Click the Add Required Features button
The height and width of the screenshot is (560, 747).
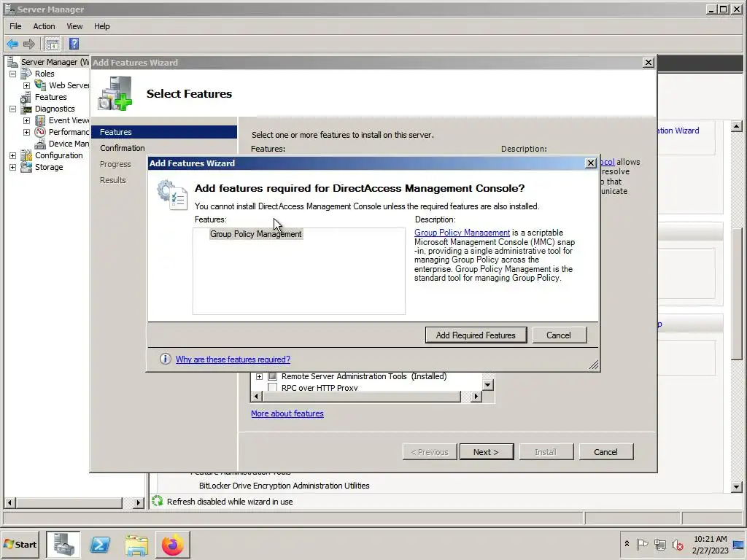[x=476, y=335]
